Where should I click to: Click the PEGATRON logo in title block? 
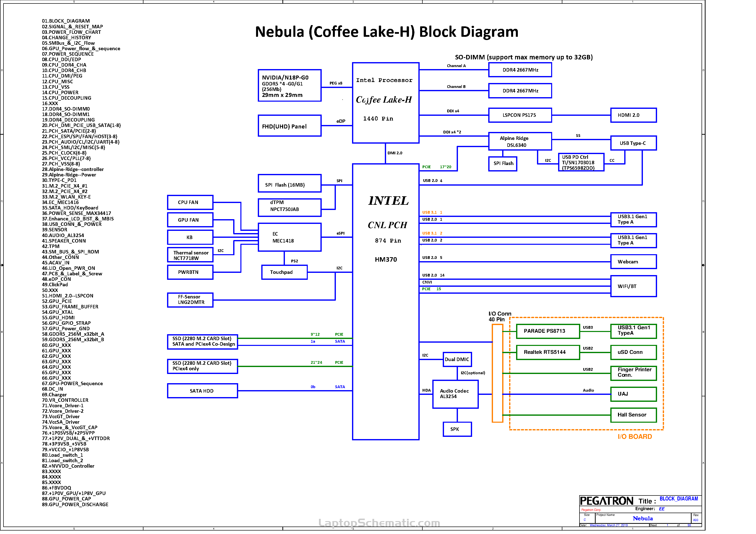pyautogui.click(x=607, y=502)
